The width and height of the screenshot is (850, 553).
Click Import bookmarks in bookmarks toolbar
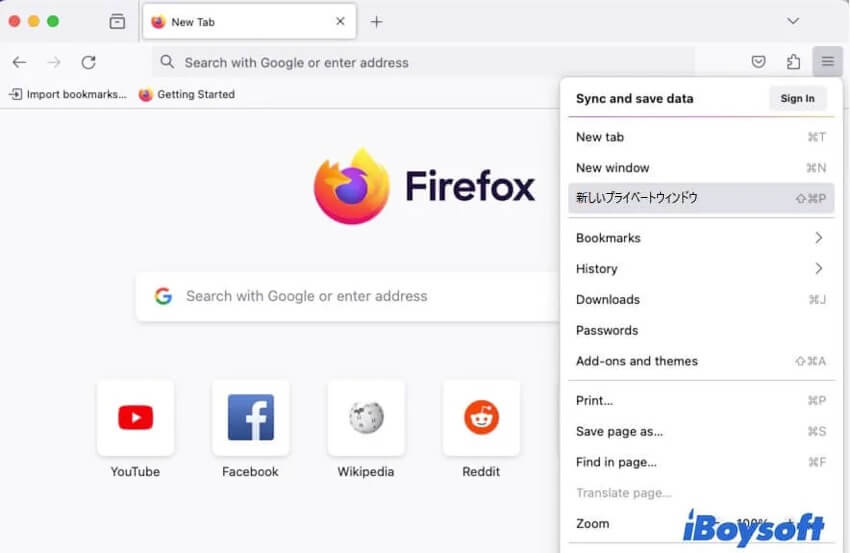coord(68,94)
